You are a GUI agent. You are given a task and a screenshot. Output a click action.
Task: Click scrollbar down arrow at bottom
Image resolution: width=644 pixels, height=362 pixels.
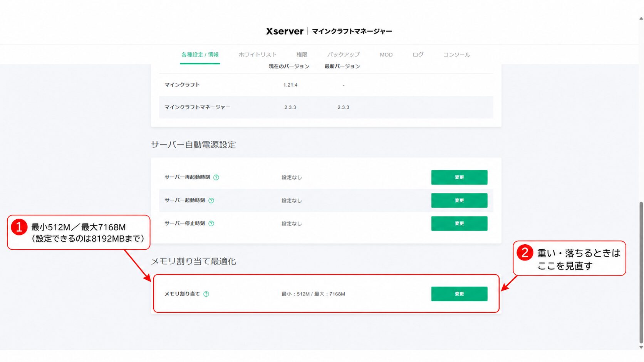click(641, 347)
